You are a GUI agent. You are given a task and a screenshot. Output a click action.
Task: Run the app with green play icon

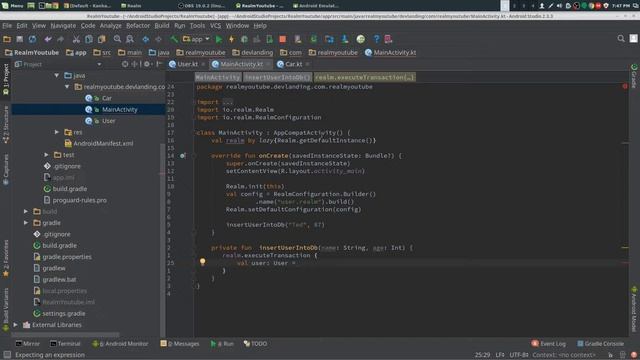(x=219, y=39)
